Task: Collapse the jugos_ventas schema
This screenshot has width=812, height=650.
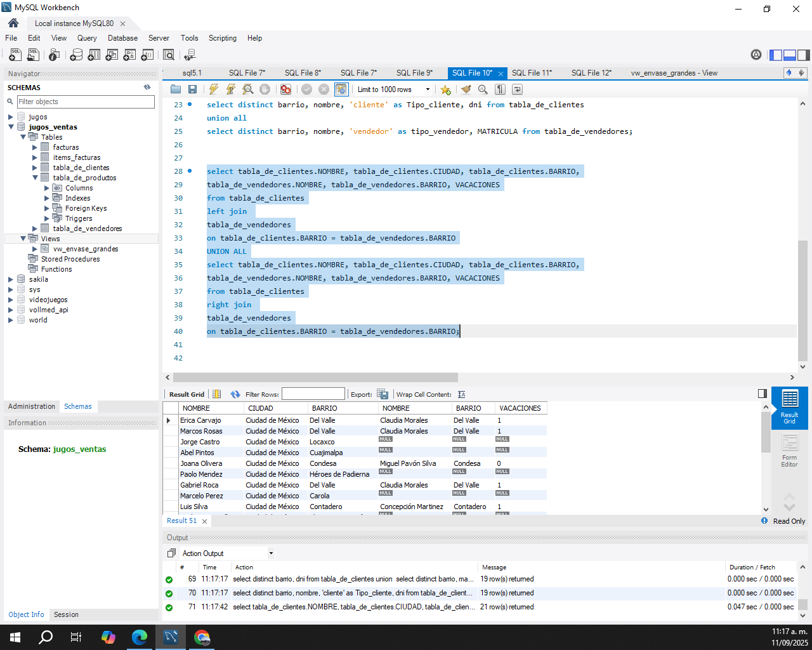Action: coord(11,127)
